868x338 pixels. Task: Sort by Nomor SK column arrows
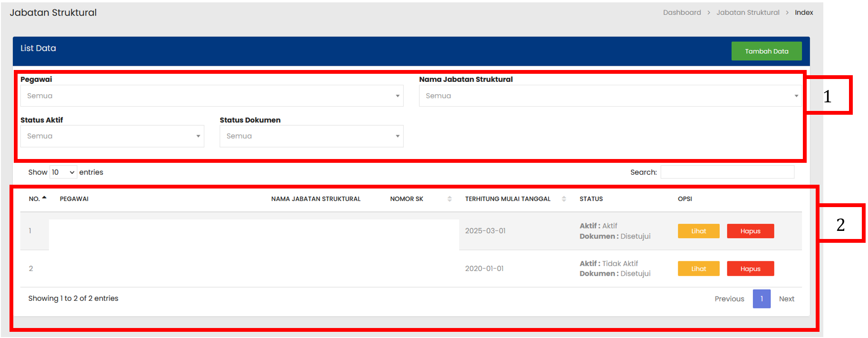449,199
